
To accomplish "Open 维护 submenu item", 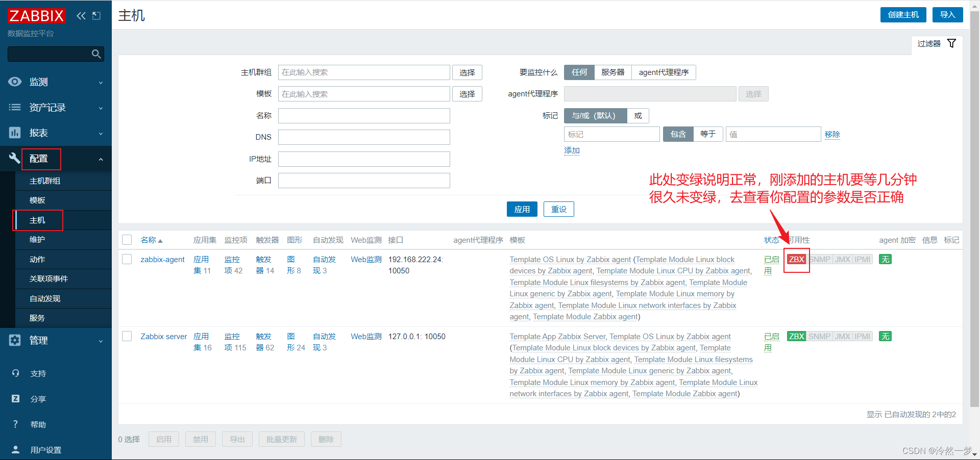I will (63, 240).
